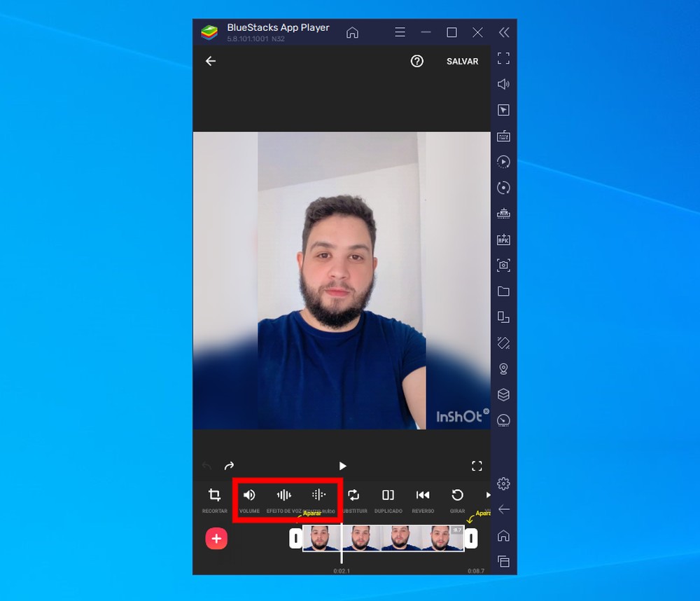
Task: Take a screenshot using BlueStacks sidebar
Action: (503, 265)
